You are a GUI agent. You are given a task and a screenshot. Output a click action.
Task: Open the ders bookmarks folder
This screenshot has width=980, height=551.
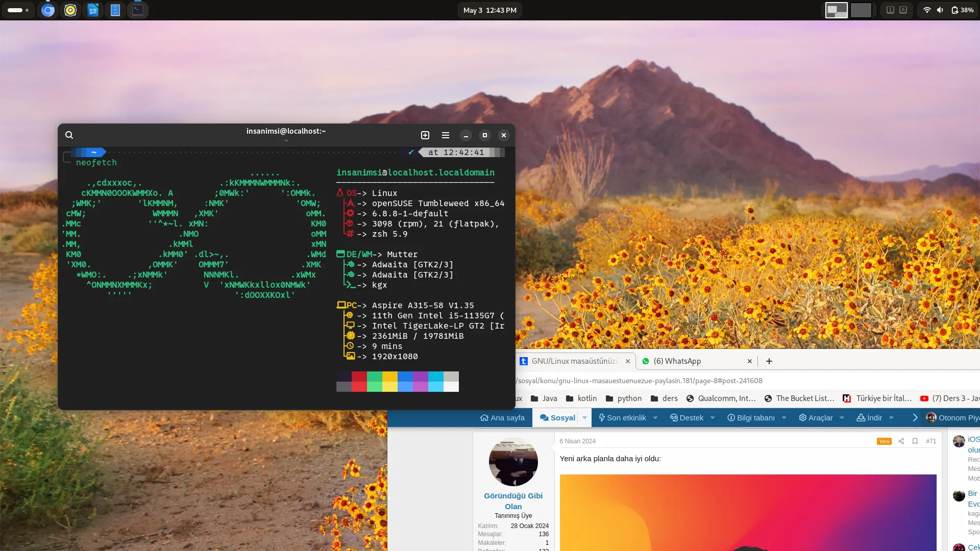pyautogui.click(x=664, y=398)
